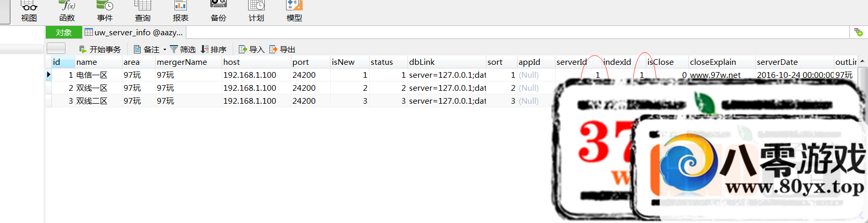The image size is (868, 223).
Task: Select the 模型 (Model) icon
Action: click(294, 11)
